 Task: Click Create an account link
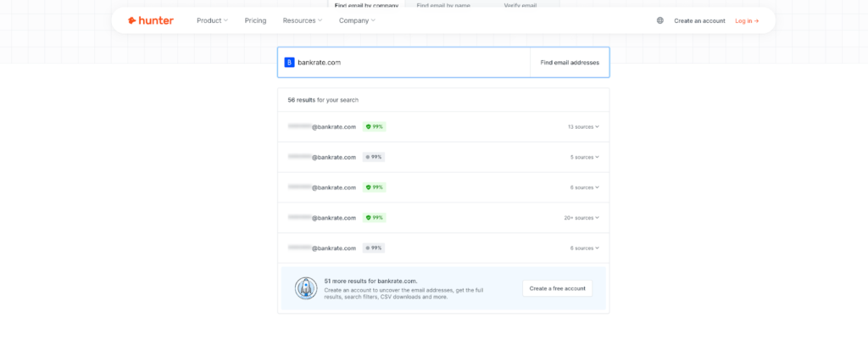coord(699,20)
